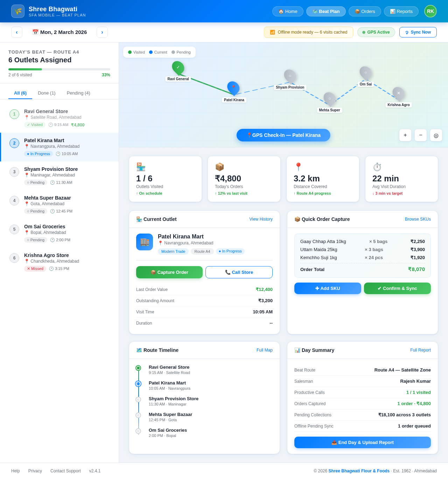Screen dimensions: 448x479
Task: Click the Ravi General green map pin
Action: point(178,67)
